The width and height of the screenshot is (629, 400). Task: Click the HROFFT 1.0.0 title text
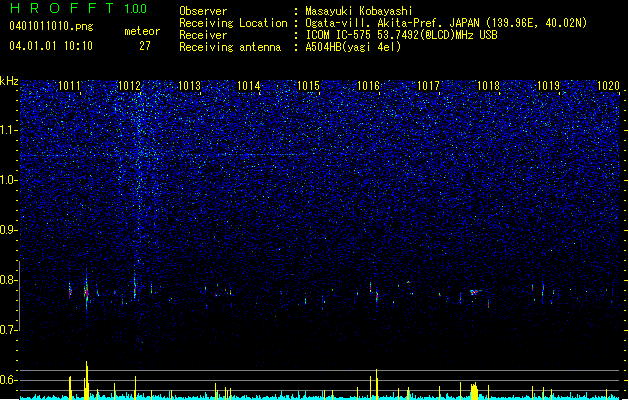click(x=79, y=8)
